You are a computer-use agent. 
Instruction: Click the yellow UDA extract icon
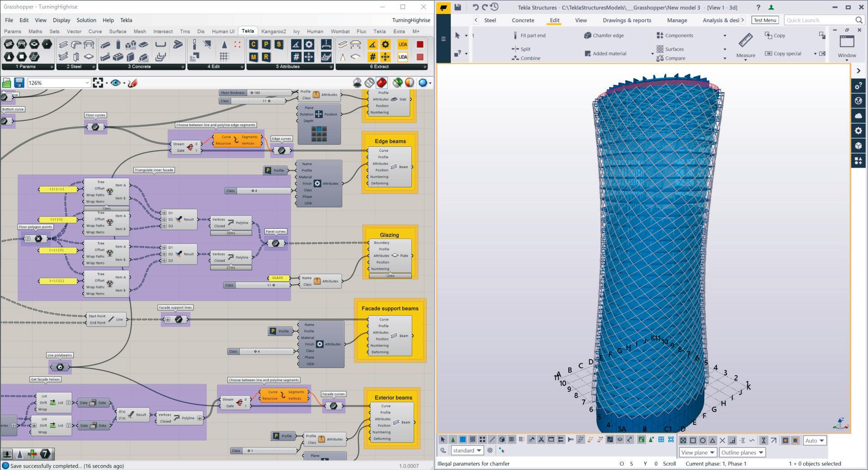(403, 44)
